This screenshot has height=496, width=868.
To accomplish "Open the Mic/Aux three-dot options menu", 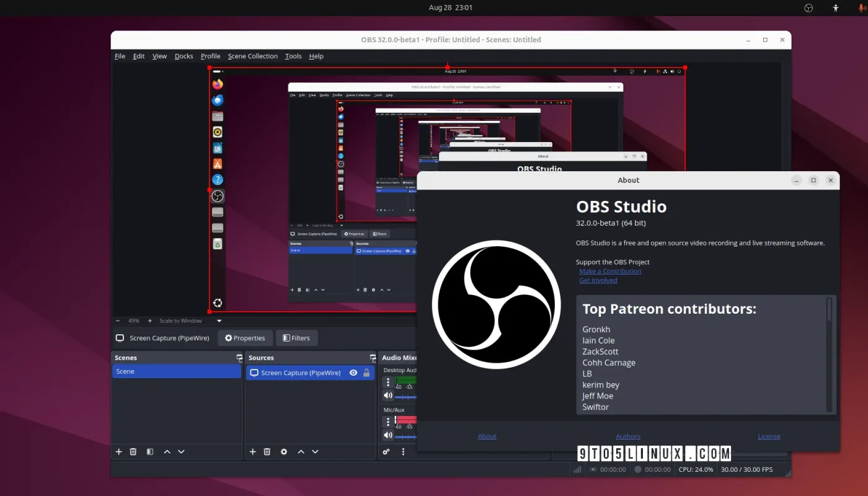I will pos(387,420).
